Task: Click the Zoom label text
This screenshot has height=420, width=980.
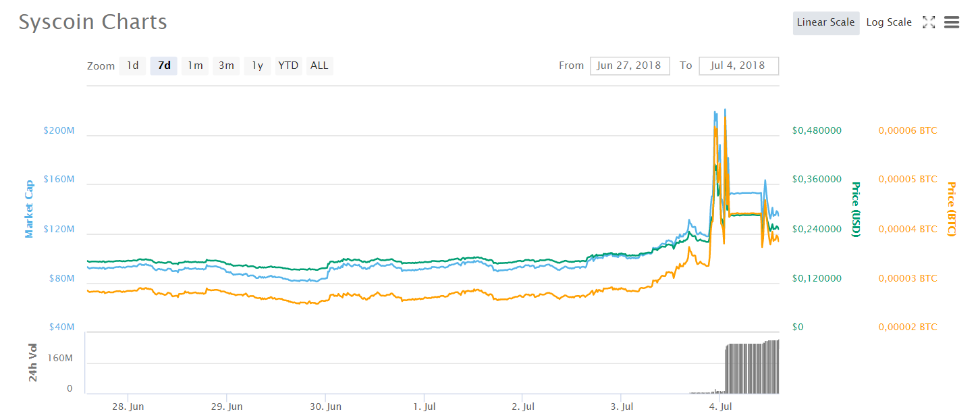Action: [101, 66]
